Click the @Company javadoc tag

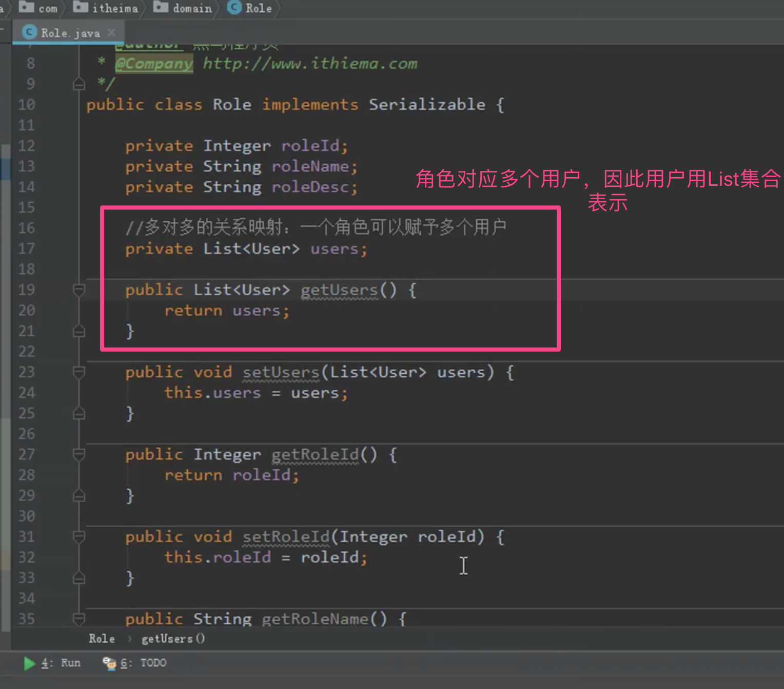pyautogui.click(x=154, y=64)
